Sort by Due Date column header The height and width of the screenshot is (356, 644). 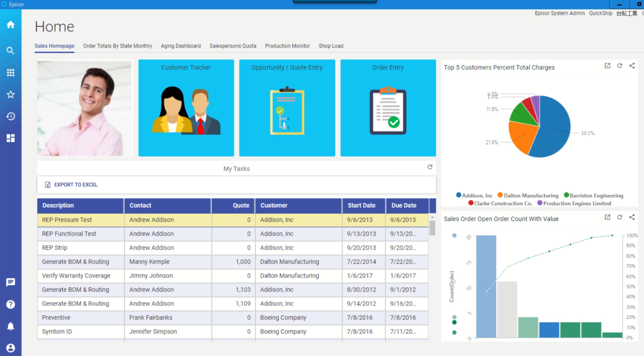pos(407,205)
